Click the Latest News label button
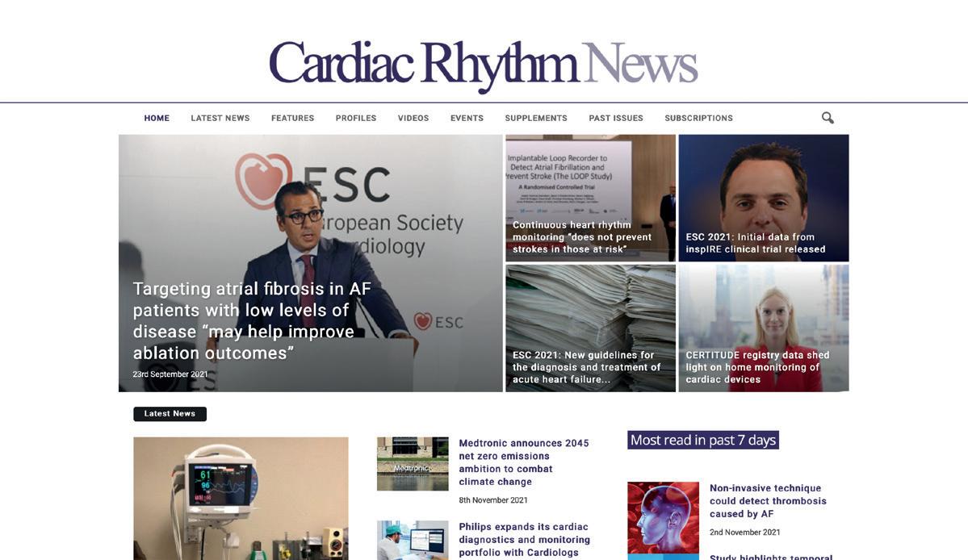 (x=170, y=414)
